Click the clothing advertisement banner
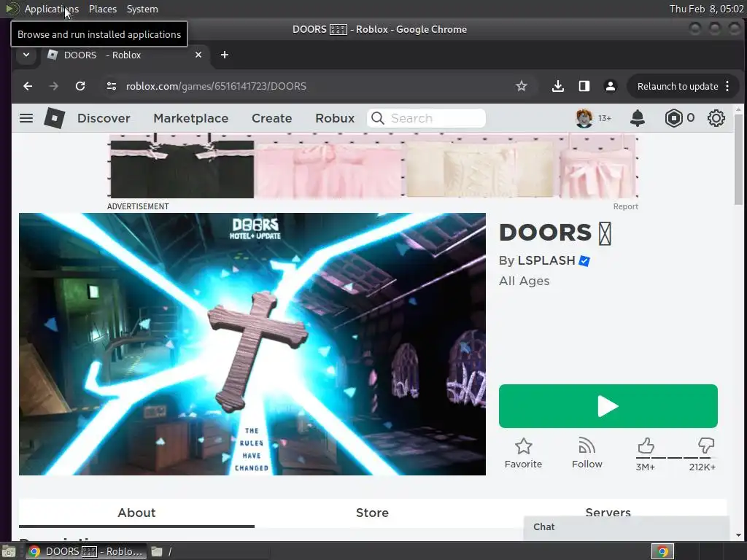 click(374, 166)
